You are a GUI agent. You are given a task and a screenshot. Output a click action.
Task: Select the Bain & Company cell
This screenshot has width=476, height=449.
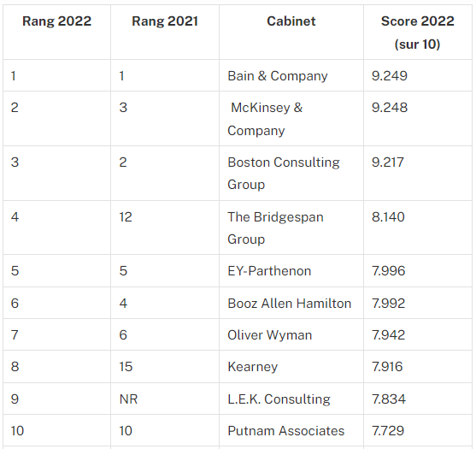291,75
